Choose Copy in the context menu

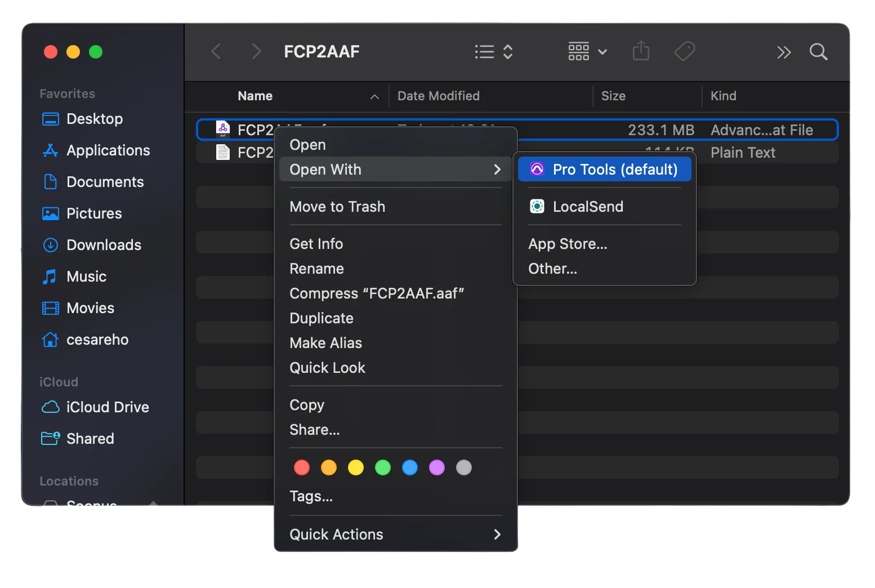(x=395, y=405)
